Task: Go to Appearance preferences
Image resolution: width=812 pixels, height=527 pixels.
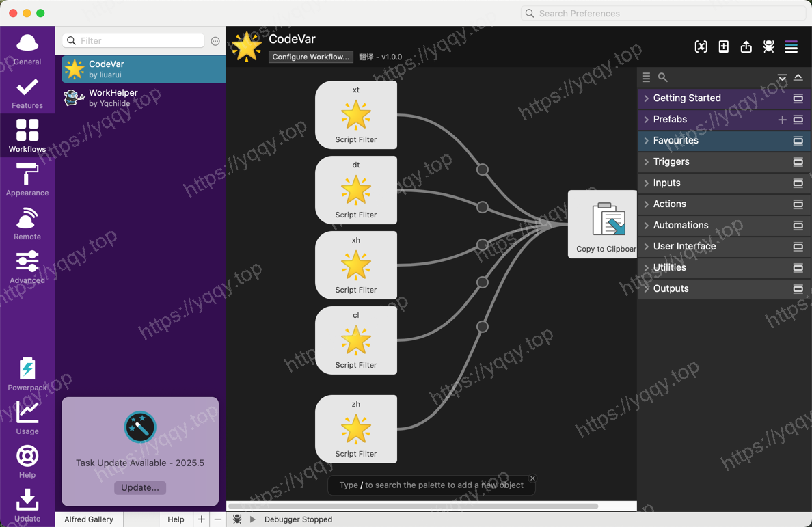Action: click(x=27, y=180)
